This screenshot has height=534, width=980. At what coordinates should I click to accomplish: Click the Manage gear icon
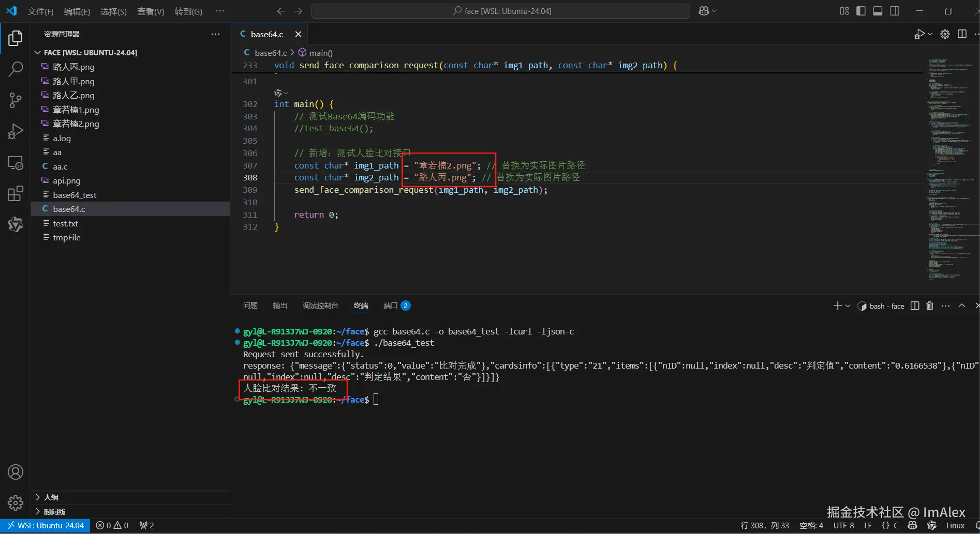[x=16, y=502]
